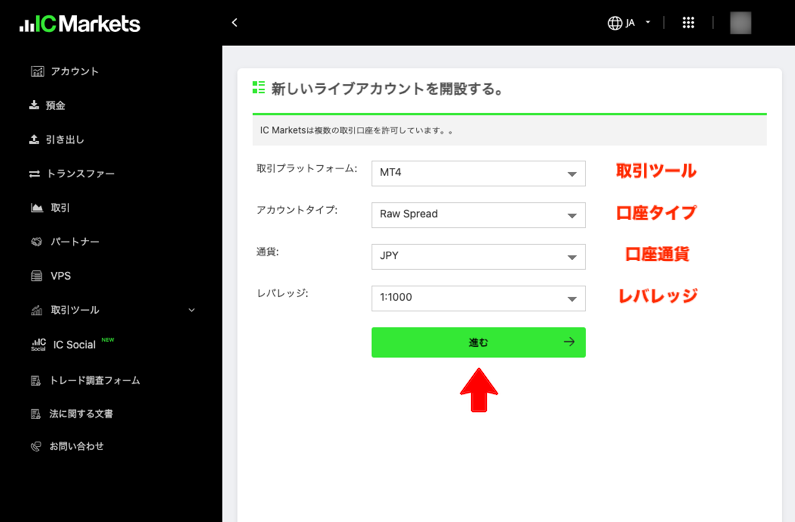The width and height of the screenshot is (795, 522).
Task: Open the アカウント menu item
Action: pos(75,71)
